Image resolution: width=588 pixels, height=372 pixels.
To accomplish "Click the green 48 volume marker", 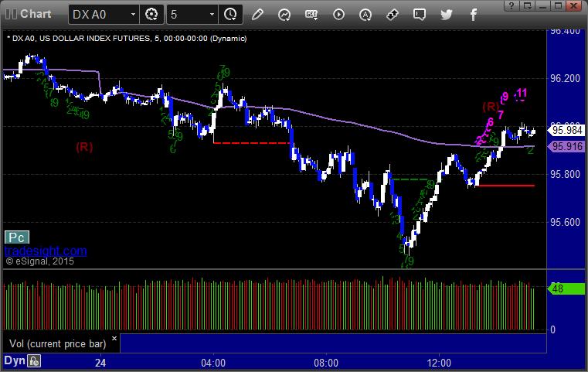I will pos(566,288).
